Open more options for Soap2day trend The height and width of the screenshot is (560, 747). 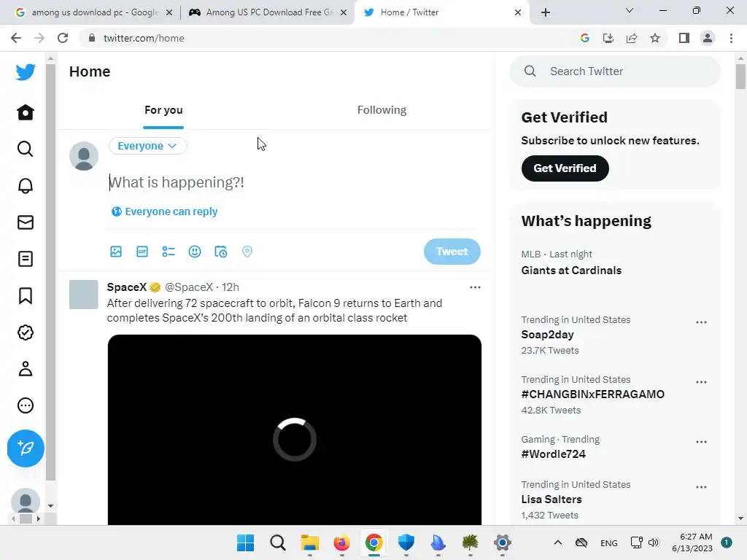pos(701,322)
